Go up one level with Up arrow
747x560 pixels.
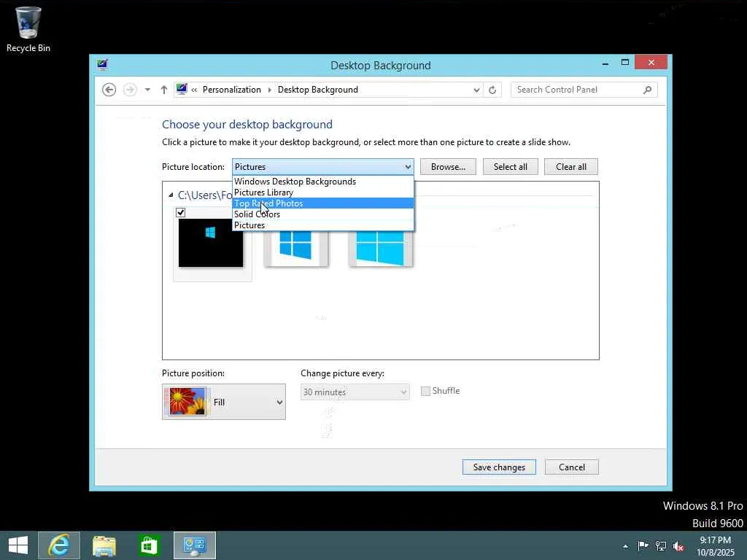point(164,90)
